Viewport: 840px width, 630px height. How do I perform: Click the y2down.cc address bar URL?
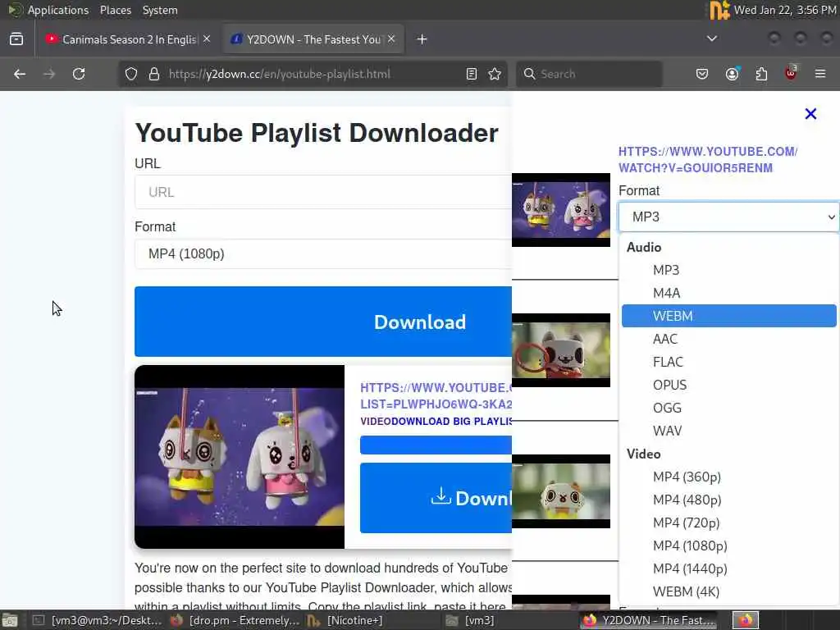click(x=279, y=74)
